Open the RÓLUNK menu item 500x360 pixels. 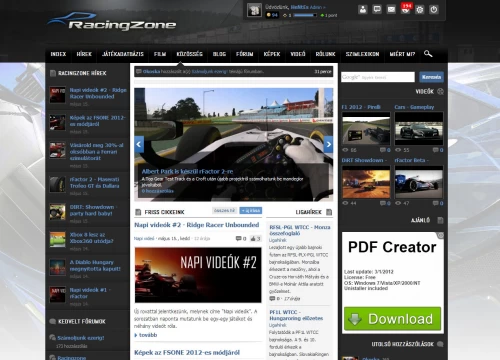[325, 54]
